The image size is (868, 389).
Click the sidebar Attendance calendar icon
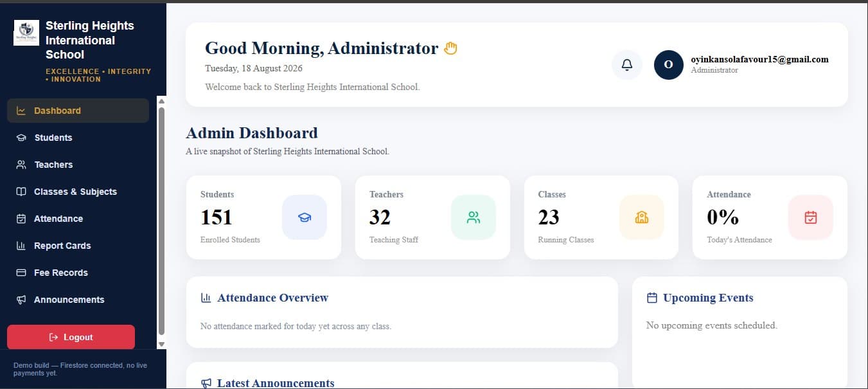coord(21,219)
